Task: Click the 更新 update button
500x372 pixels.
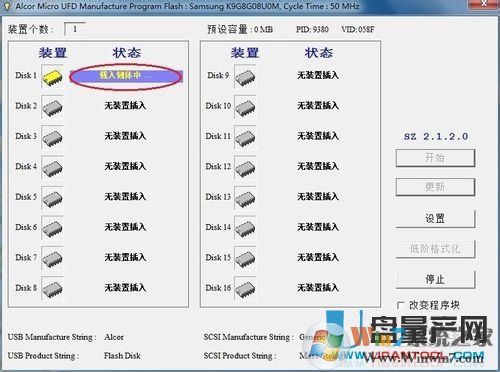Action: [x=435, y=187]
